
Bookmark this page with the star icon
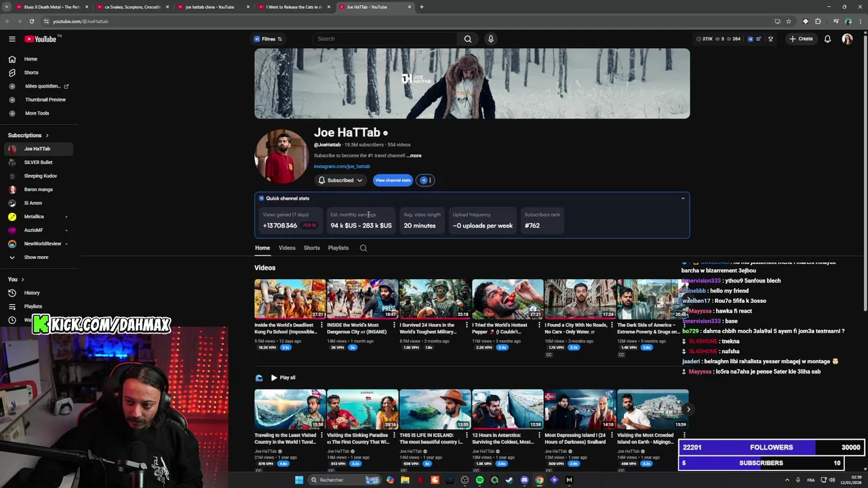tap(789, 21)
